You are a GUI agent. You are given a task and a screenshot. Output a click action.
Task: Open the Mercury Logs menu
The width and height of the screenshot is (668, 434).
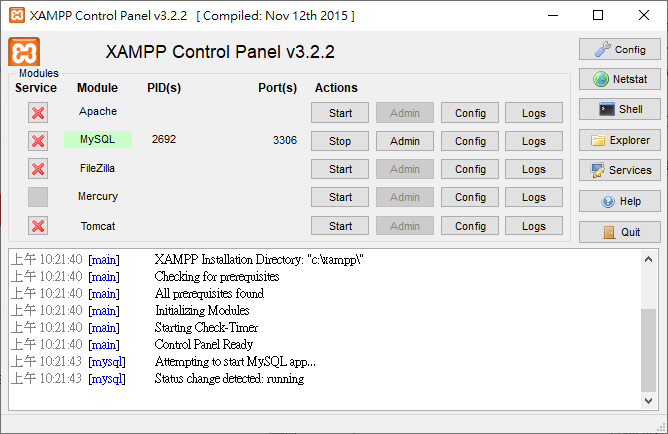click(x=534, y=197)
